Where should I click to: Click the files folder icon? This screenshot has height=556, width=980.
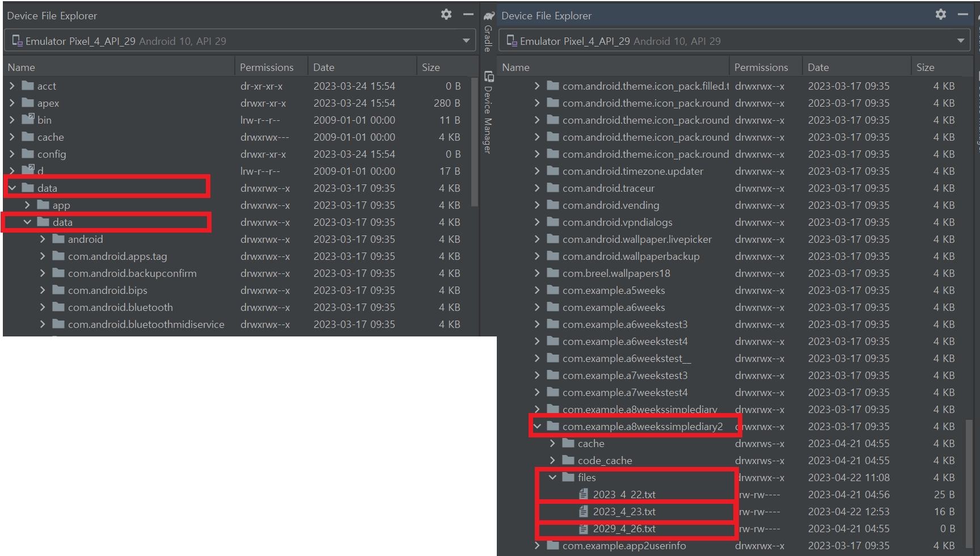click(568, 477)
